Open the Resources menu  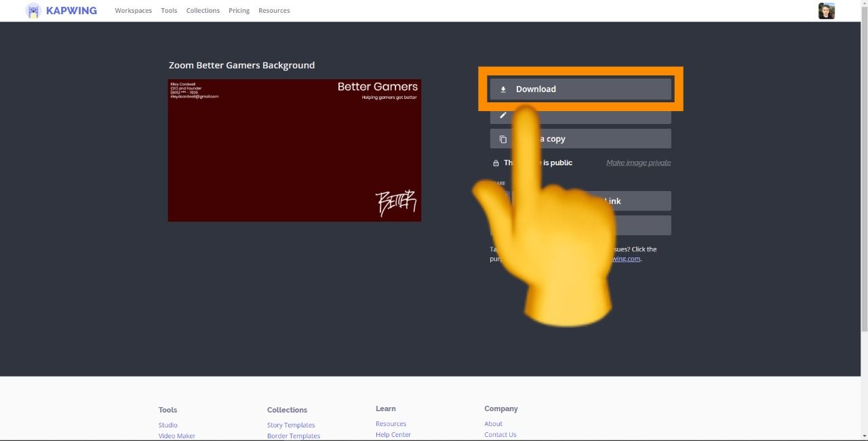point(274,11)
